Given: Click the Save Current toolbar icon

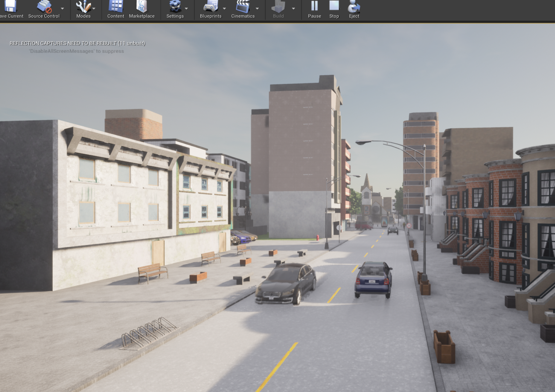Looking at the screenshot, I should (x=10, y=6).
